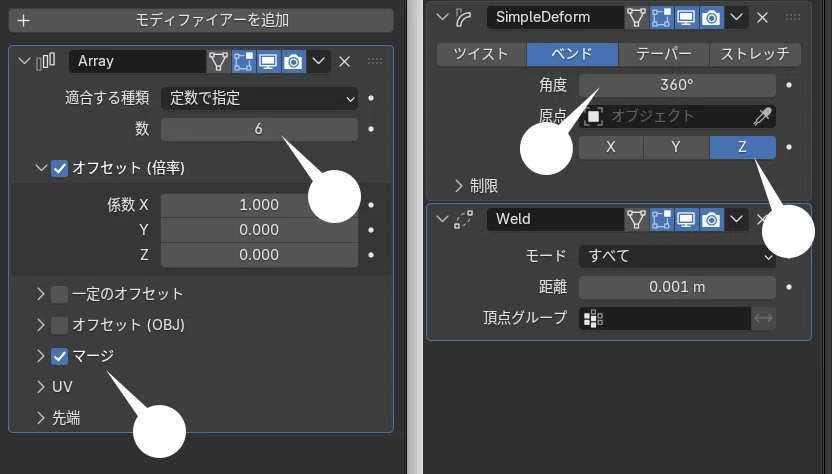Expand the オフセット (OBJ) section

click(41, 325)
